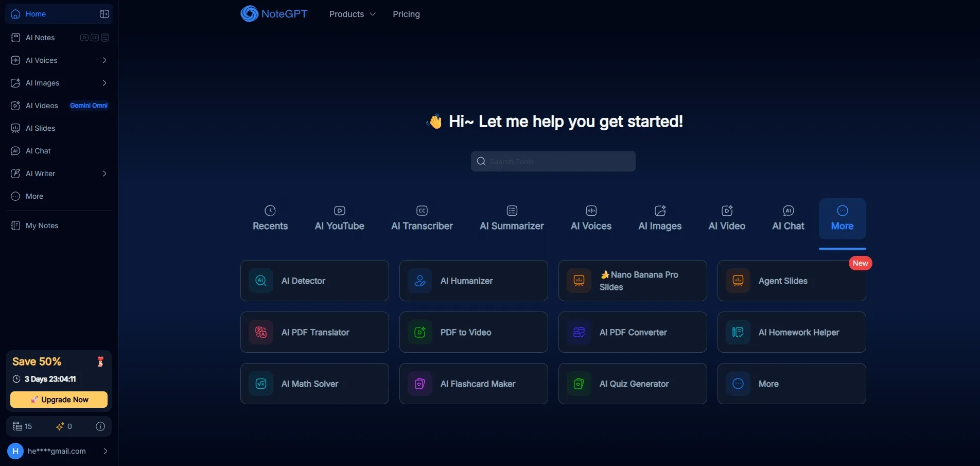
Task: Open My Notes in sidebar
Action: tap(59, 226)
